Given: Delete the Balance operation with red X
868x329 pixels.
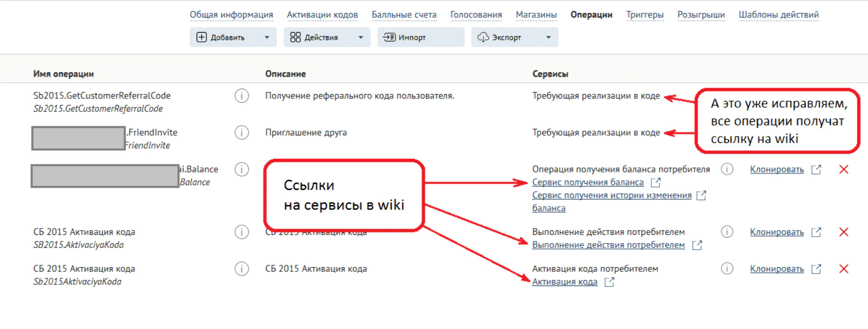Looking at the screenshot, I should (844, 170).
